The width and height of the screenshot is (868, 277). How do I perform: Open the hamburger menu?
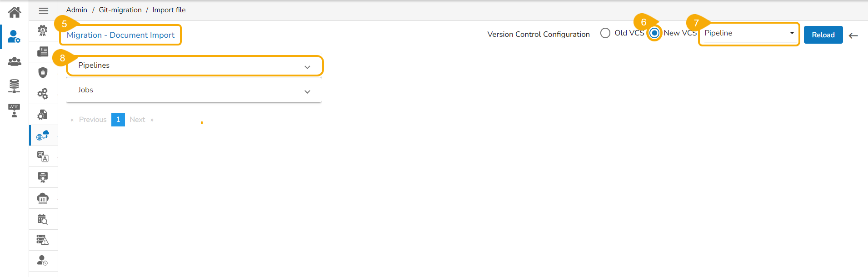[x=44, y=10]
